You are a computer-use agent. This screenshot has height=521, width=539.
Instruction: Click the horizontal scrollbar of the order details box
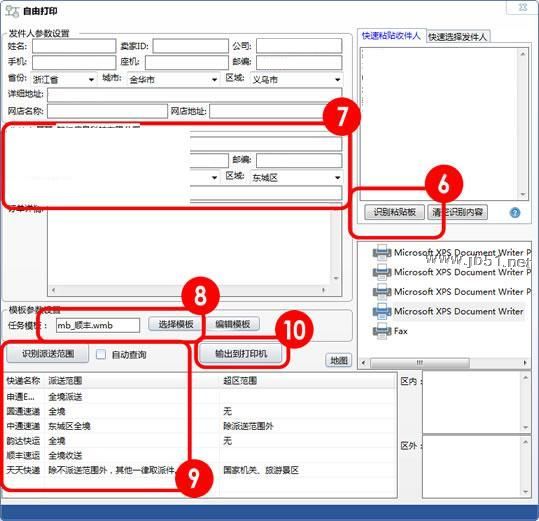click(x=188, y=290)
